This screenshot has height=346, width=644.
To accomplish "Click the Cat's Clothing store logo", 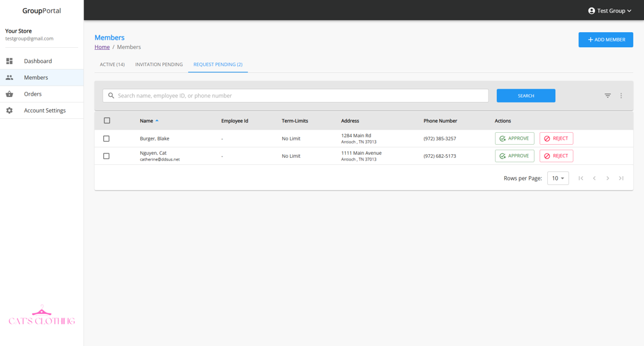I will [42, 316].
